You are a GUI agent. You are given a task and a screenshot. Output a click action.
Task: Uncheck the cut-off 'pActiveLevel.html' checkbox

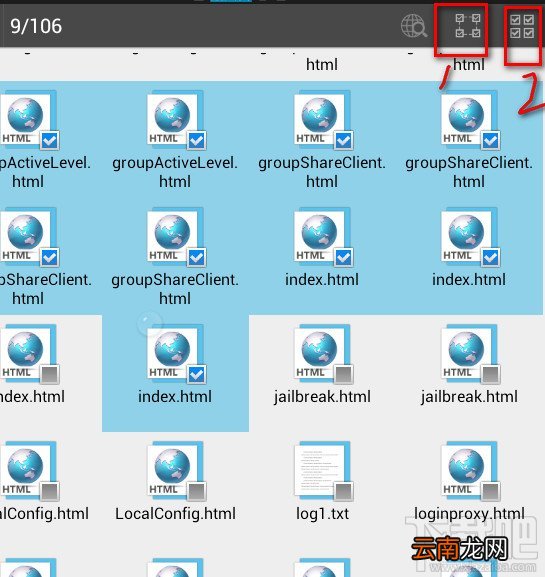[50, 140]
